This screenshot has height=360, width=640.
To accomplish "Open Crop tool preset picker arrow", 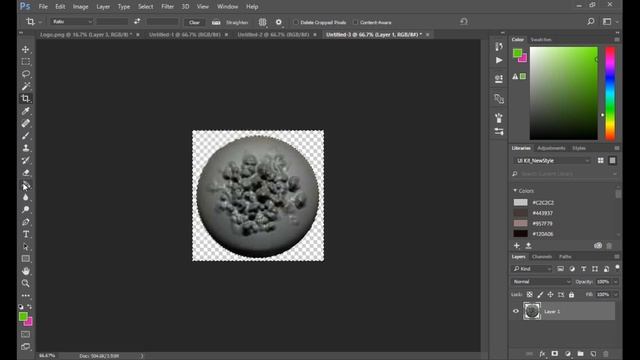I will click(x=40, y=22).
